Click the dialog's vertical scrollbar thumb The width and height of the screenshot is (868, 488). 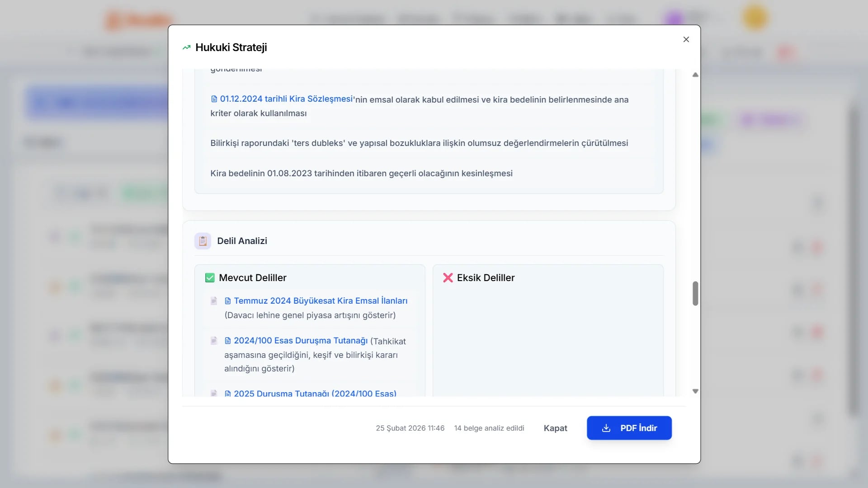click(x=695, y=294)
